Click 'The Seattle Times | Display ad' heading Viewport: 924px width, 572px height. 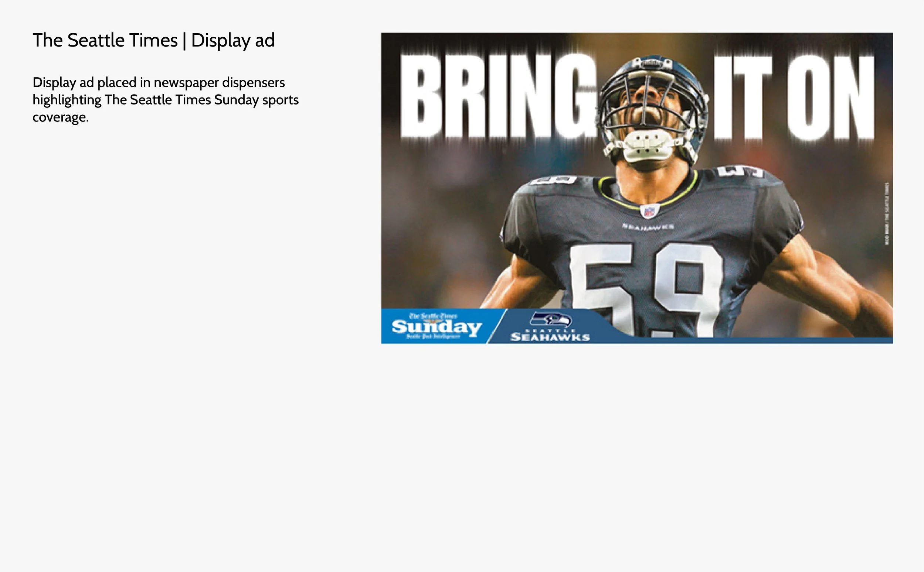click(153, 40)
